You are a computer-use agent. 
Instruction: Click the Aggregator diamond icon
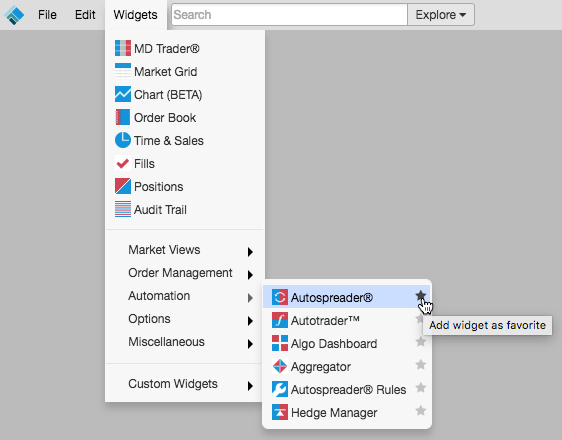click(280, 366)
